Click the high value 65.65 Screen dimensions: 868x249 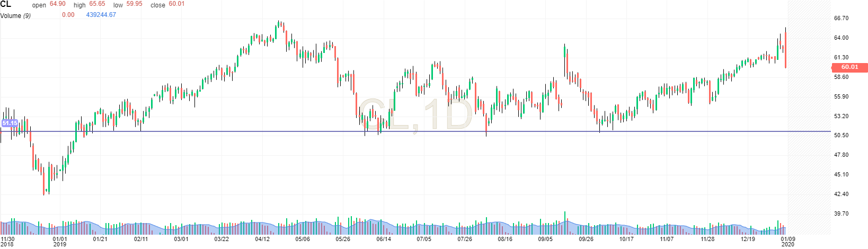[x=98, y=4]
